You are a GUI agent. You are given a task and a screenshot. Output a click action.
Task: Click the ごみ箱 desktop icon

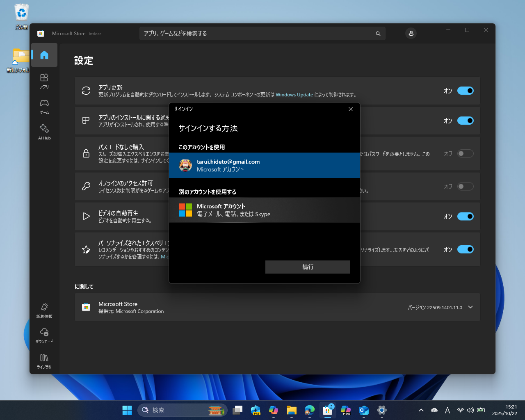click(x=21, y=17)
